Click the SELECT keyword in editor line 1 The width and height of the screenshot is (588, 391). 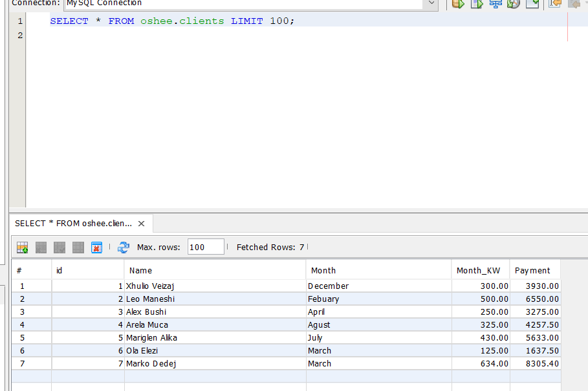(x=69, y=21)
